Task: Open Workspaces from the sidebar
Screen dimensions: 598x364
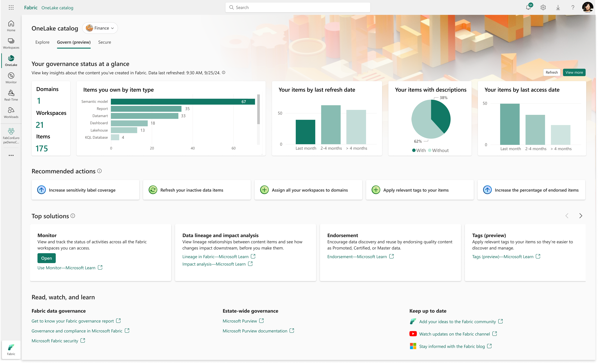Action: click(x=11, y=43)
